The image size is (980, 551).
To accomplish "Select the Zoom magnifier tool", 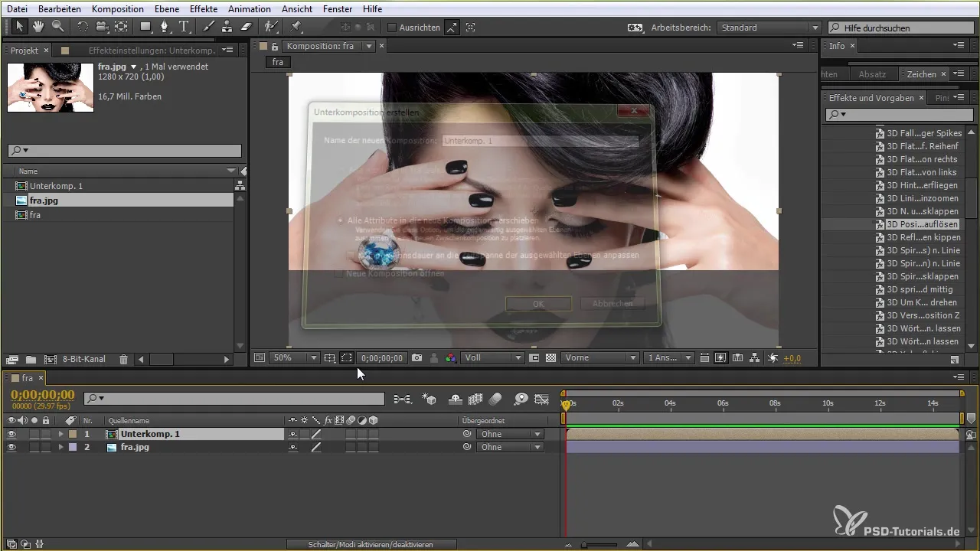I will (57, 27).
